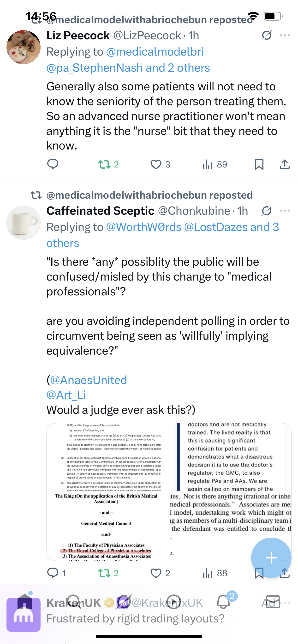Expand "@pa_StephenNash and 2 others" reply list
Screen dimensions: 298x644
pyautogui.click(x=128, y=68)
